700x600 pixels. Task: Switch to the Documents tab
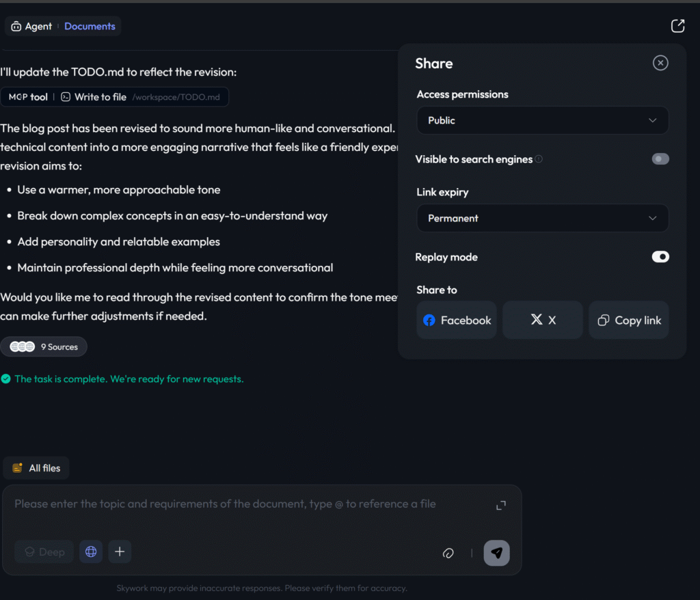click(90, 26)
